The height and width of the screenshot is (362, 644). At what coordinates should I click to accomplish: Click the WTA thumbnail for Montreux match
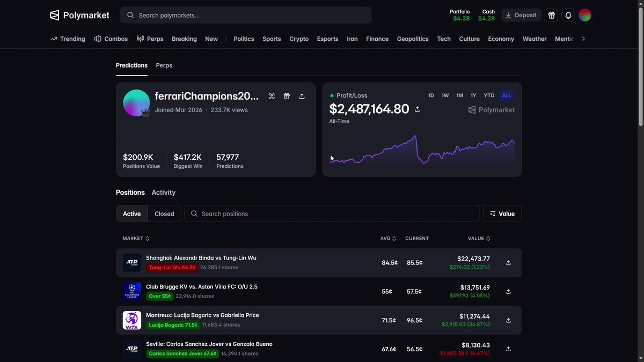pos(132,320)
